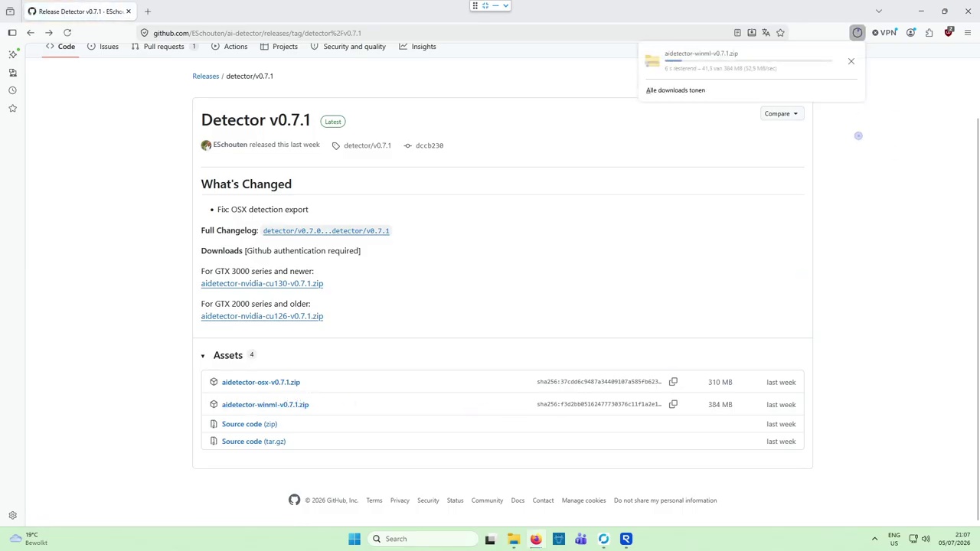Switch to the Issues tab

[103, 47]
